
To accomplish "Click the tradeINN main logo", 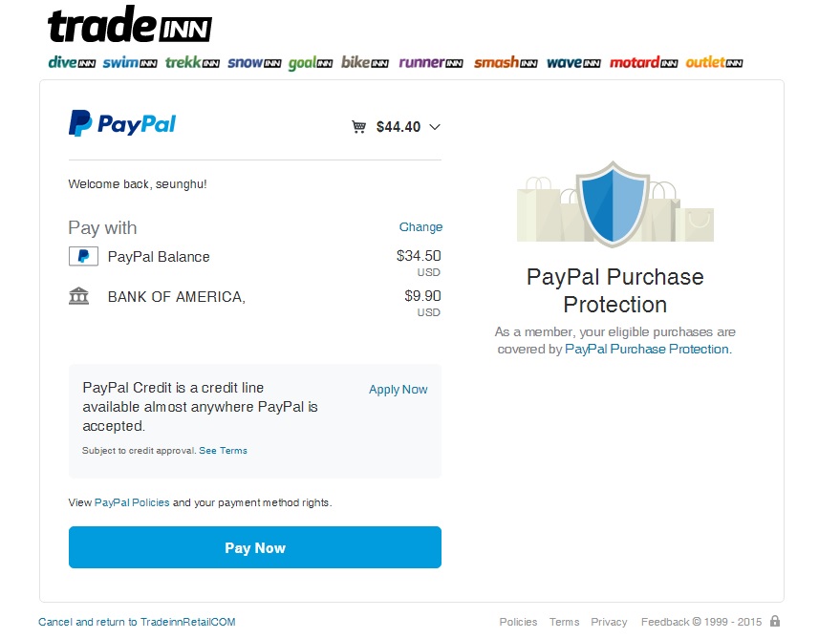I will pyautogui.click(x=130, y=25).
